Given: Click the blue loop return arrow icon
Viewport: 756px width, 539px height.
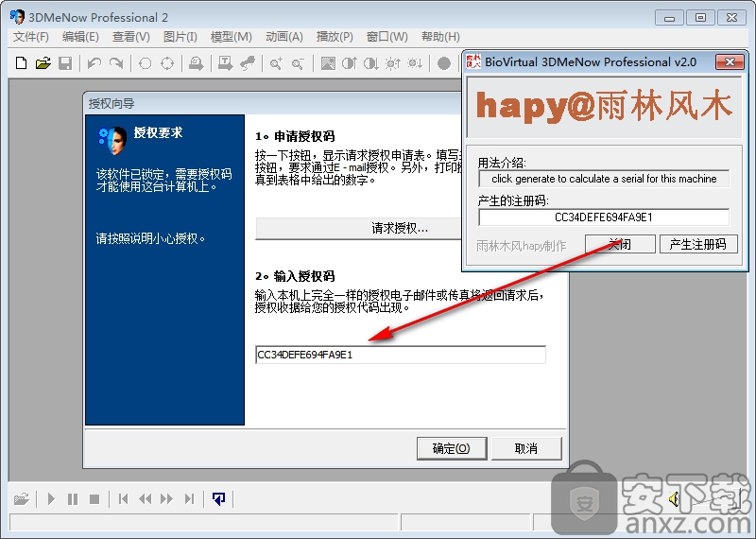Looking at the screenshot, I should pyautogui.click(x=218, y=498).
